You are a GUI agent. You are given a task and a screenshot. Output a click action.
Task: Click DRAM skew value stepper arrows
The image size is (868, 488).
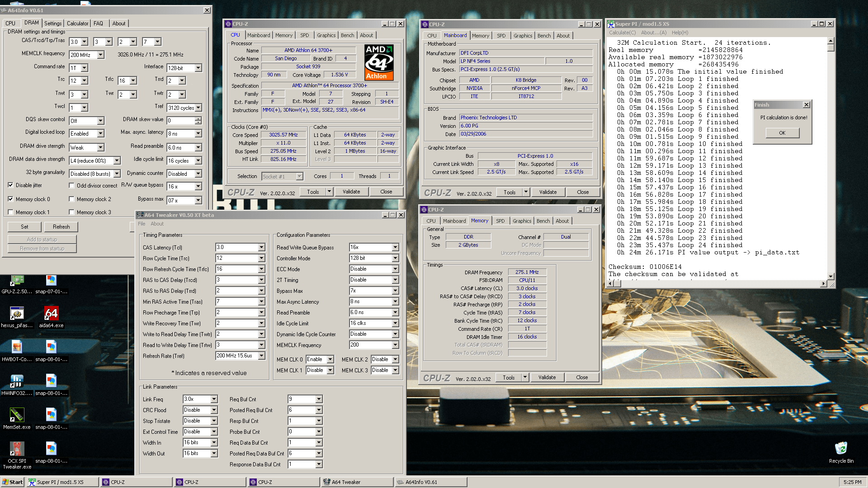tap(198, 121)
